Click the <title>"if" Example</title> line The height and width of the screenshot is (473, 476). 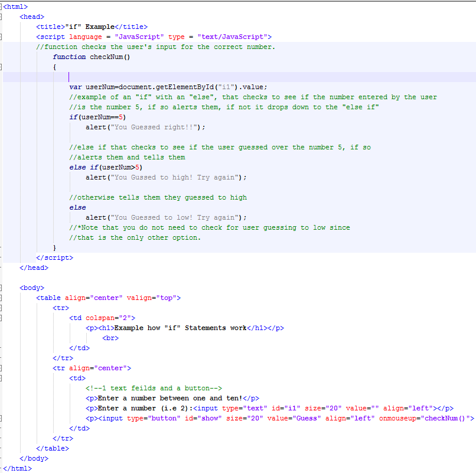92,27
